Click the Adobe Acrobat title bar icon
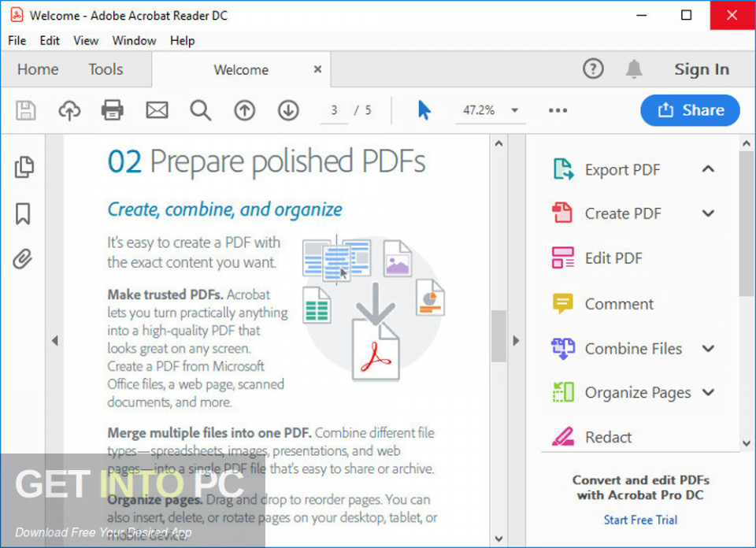This screenshot has height=548, width=756. [17, 16]
